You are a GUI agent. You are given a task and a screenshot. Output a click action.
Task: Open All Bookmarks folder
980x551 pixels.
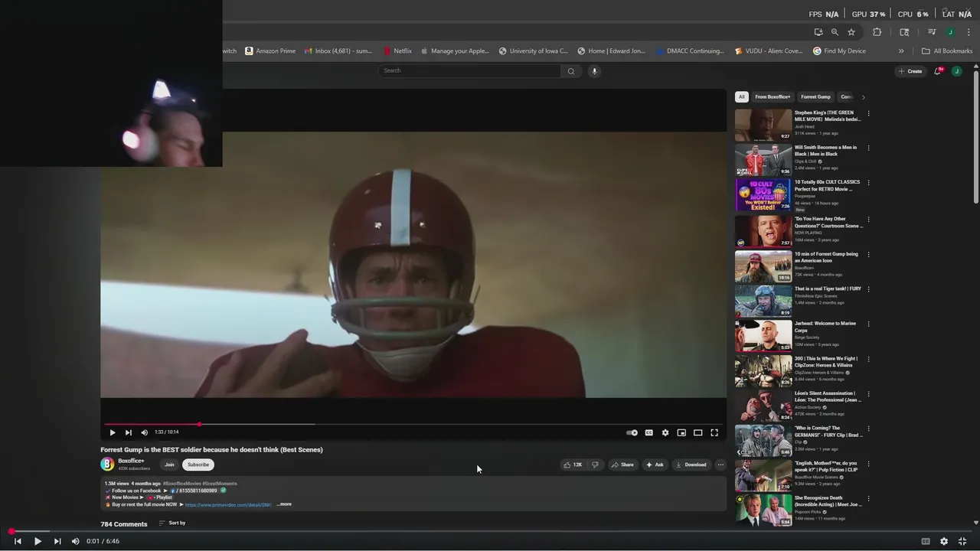tap(947, 51)
